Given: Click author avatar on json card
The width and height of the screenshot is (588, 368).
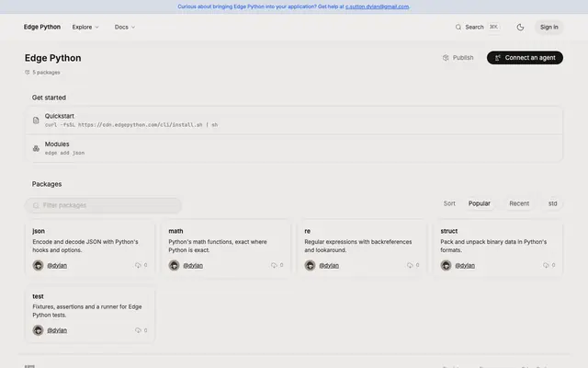Looking at the screenshot, I should (38, 266).
